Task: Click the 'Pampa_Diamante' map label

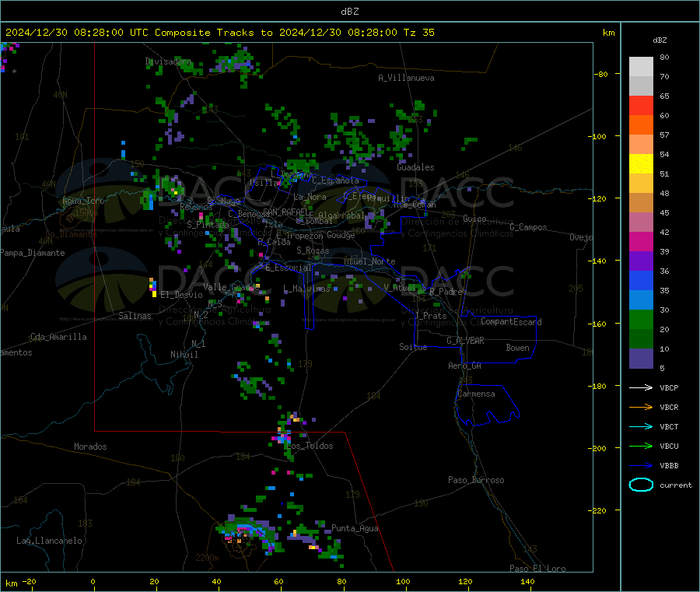Action: tap(33, 253)
